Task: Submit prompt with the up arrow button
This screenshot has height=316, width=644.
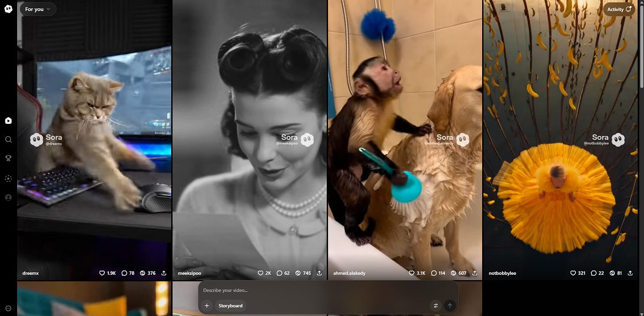Action: pyautogui.click(x=450, y=305)
